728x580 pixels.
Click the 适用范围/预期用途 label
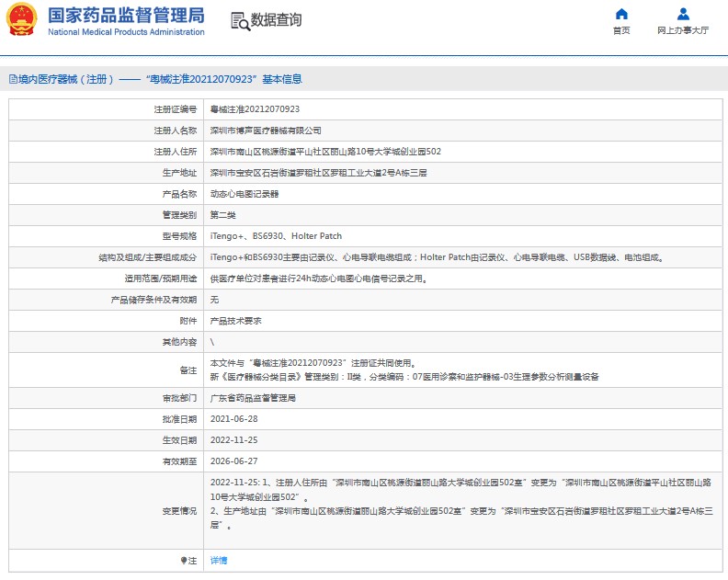tap(161, 279)
